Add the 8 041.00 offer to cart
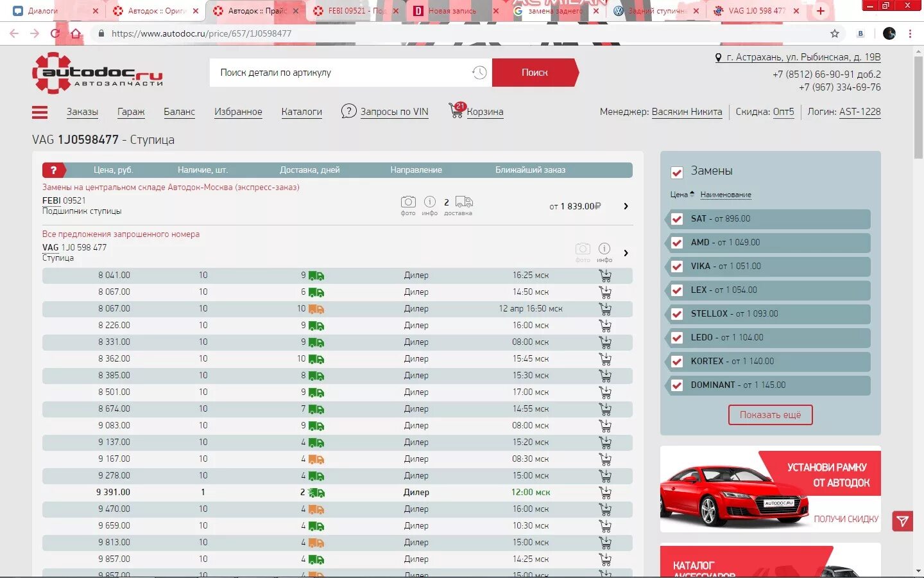Screen dimensions: 924x578 [x=605, y=276]
